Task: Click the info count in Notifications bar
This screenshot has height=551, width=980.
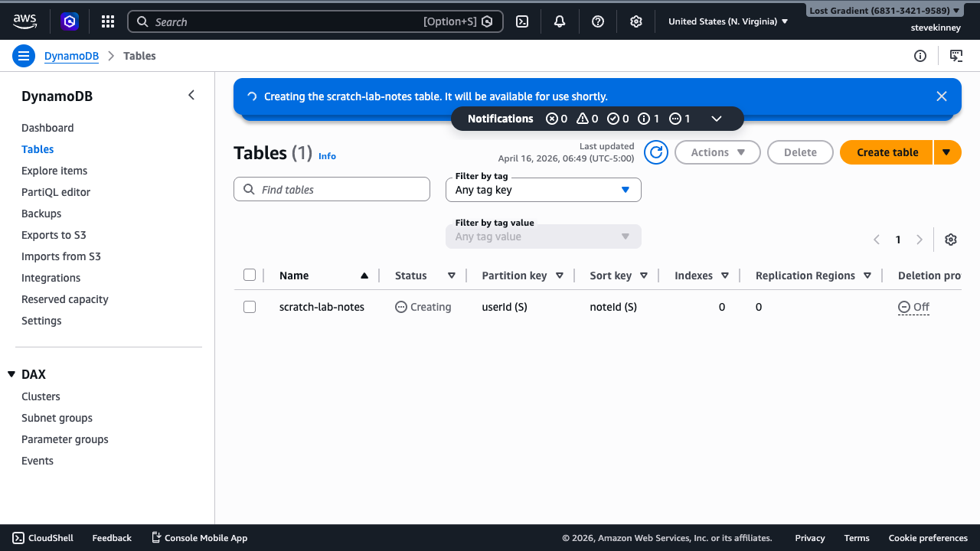Action: click(x=648, y=119)
